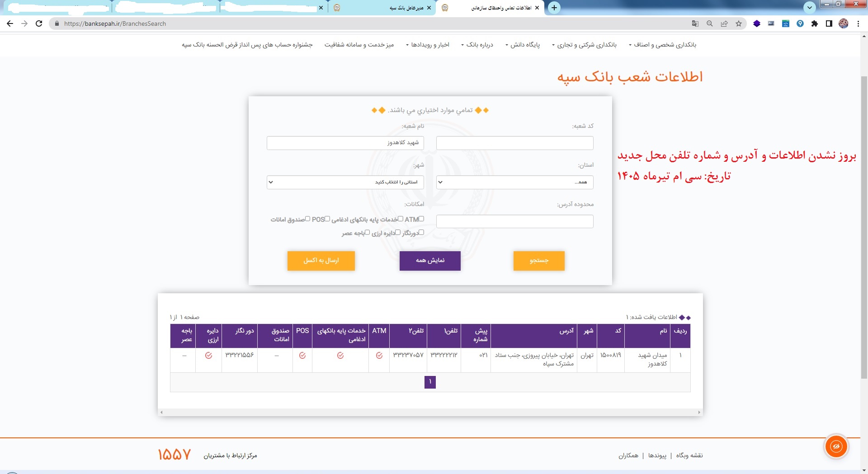Image resolution: width=868 pixels, height=474 pixels.
Task: Open the همکاران footer link
Action: point(628,455)
